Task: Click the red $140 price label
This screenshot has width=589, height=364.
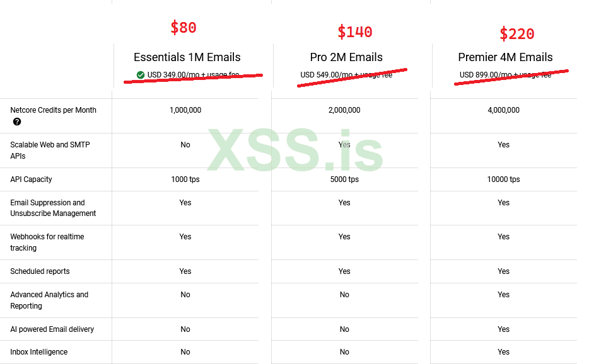Action: (x=355, y=31)
